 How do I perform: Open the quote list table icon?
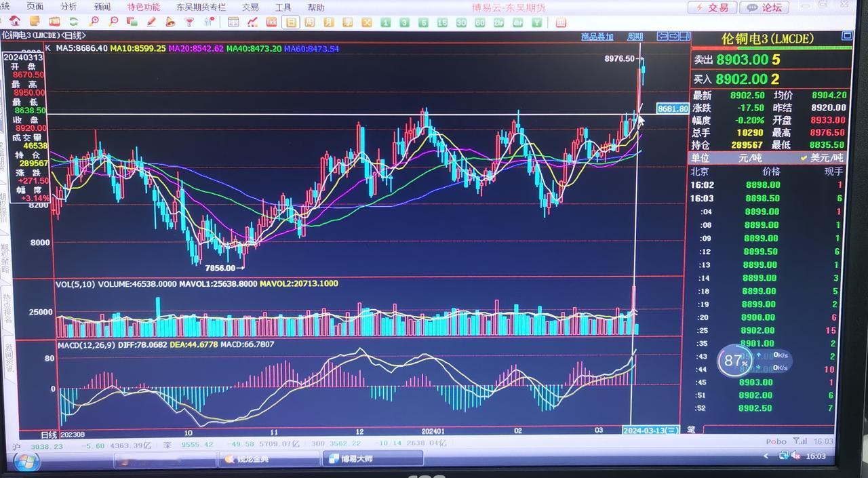(233, 22)
